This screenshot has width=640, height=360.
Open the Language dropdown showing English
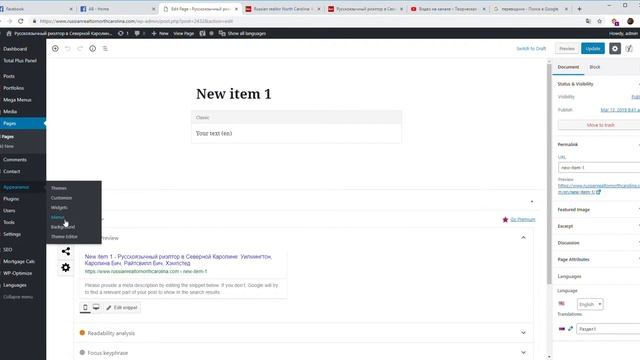(x=590, y=304)
